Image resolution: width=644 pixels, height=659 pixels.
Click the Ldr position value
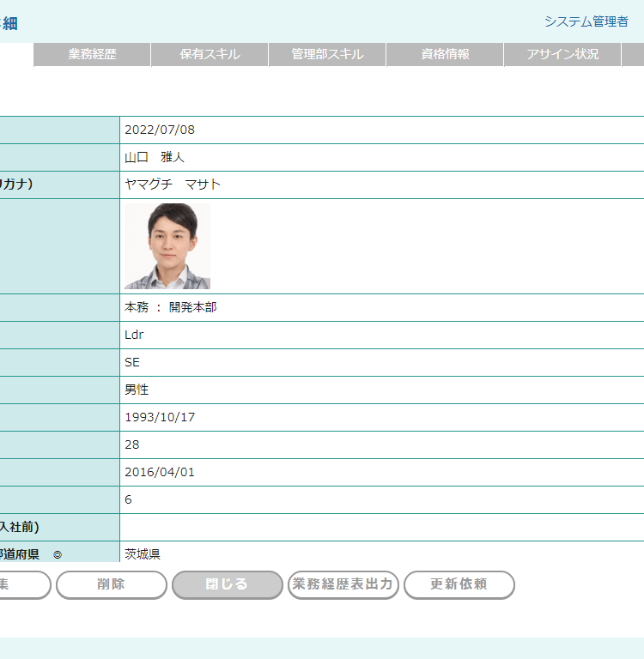click(x=134, y=335)
